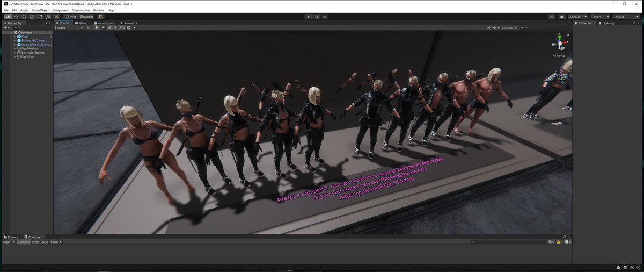Open the Shaded draw mode dropdown
Screen dimensions: 644x272
pos(69,28)
